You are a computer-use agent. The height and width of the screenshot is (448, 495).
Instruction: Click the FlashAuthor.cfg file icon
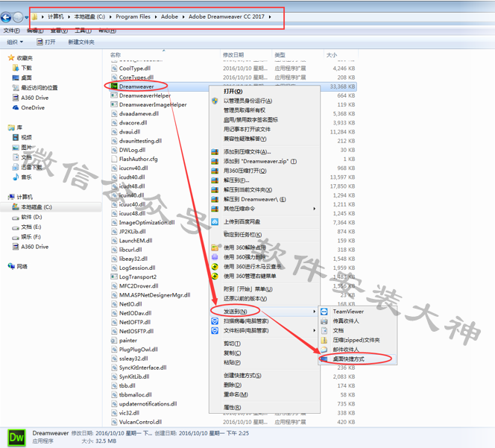(114, 159)
